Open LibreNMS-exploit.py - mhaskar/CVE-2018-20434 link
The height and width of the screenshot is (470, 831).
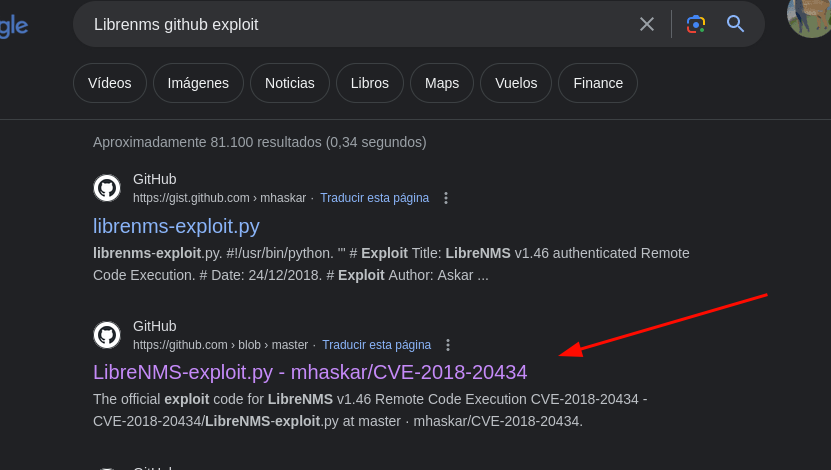pyautogui.click(x=310, y=372)
